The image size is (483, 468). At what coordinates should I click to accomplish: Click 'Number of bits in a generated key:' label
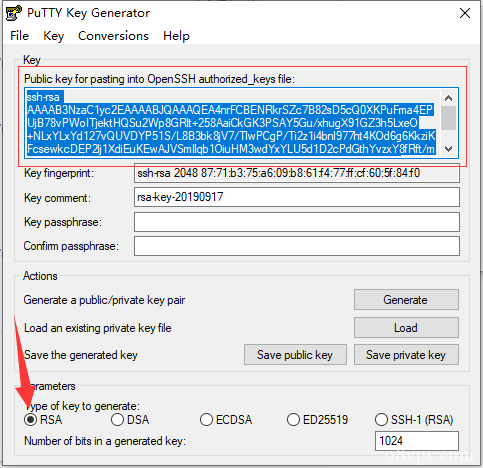tap(105, 441)
